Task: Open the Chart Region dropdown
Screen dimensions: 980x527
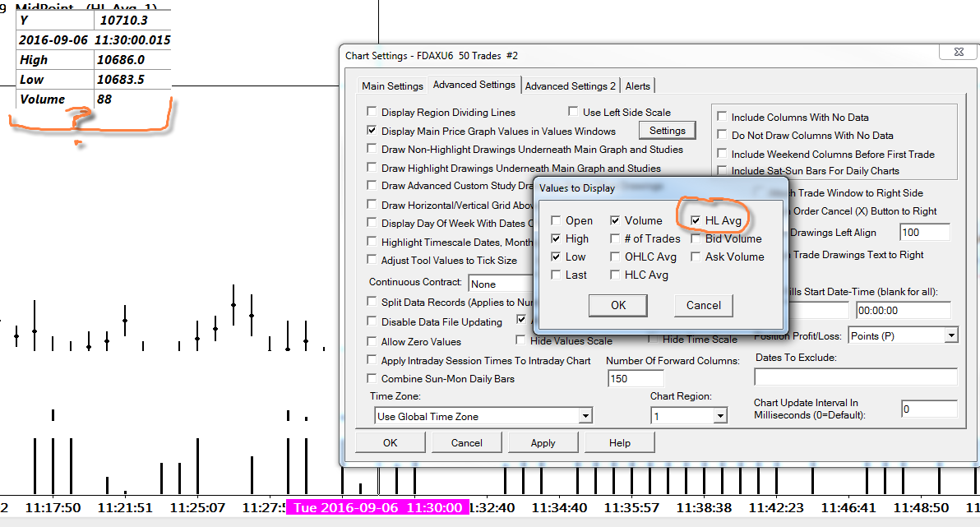Action: pos(720,416)
